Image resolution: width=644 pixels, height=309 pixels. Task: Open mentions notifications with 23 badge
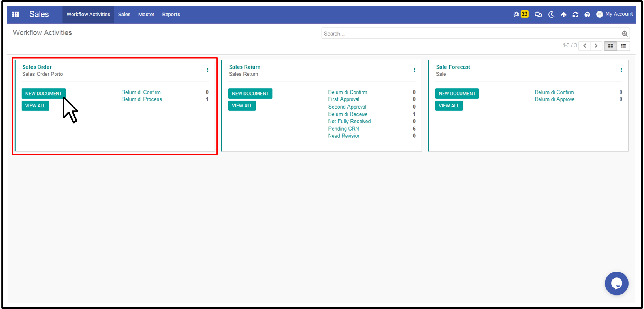521,14
